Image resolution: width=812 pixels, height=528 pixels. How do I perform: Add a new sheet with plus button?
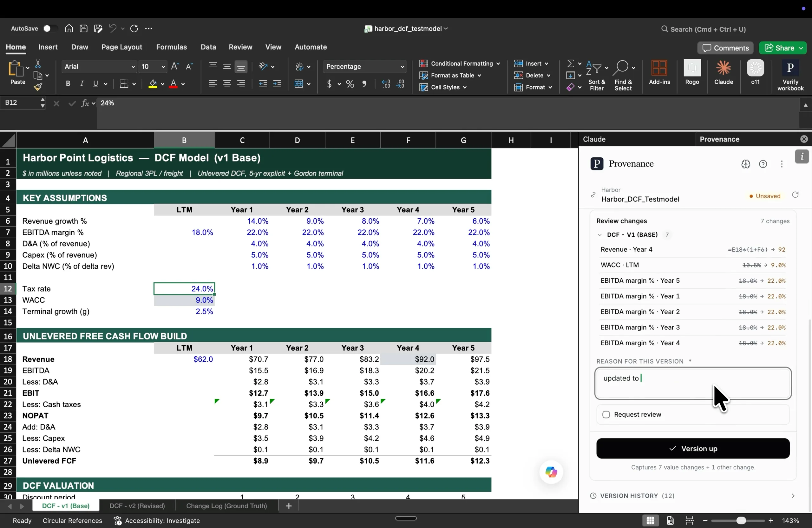(289, 506)
